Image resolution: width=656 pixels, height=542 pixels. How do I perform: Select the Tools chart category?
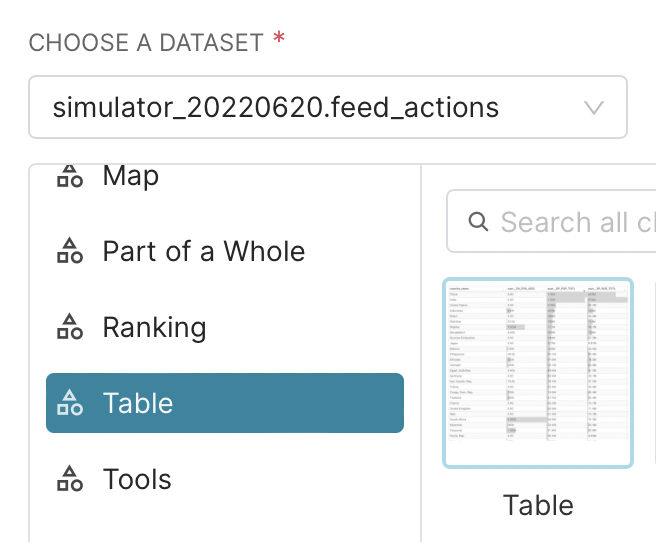click(225, 479)
